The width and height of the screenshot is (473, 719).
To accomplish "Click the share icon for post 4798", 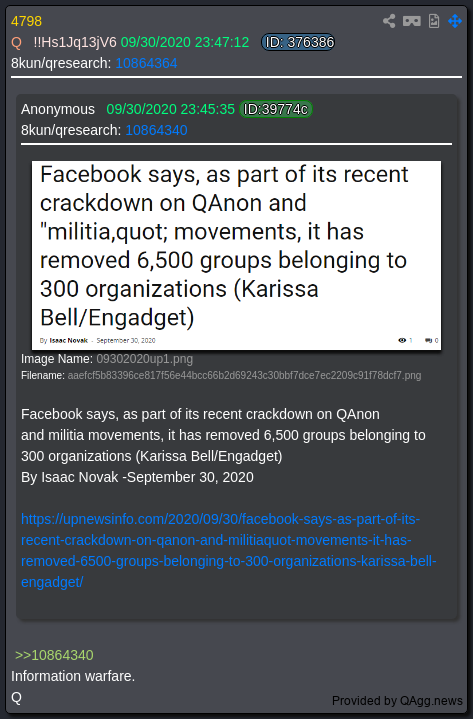I will pyautogui.click(x=389, y=21).
